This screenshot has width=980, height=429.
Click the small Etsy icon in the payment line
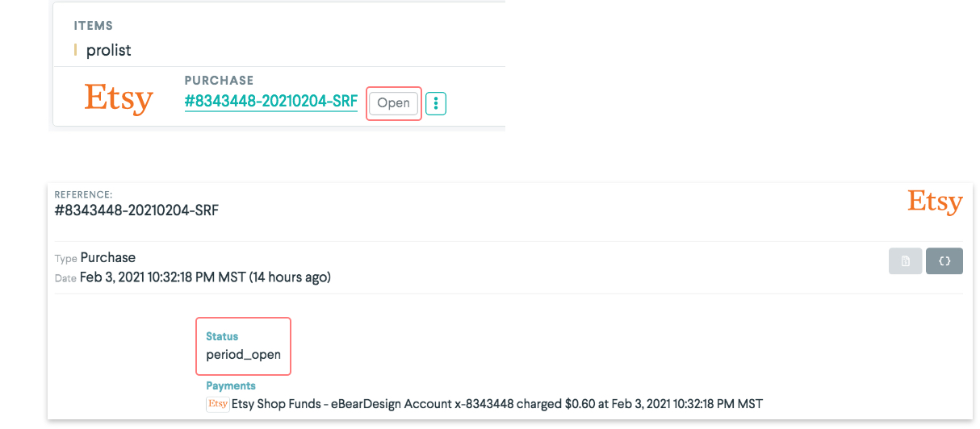coord(217,404)
